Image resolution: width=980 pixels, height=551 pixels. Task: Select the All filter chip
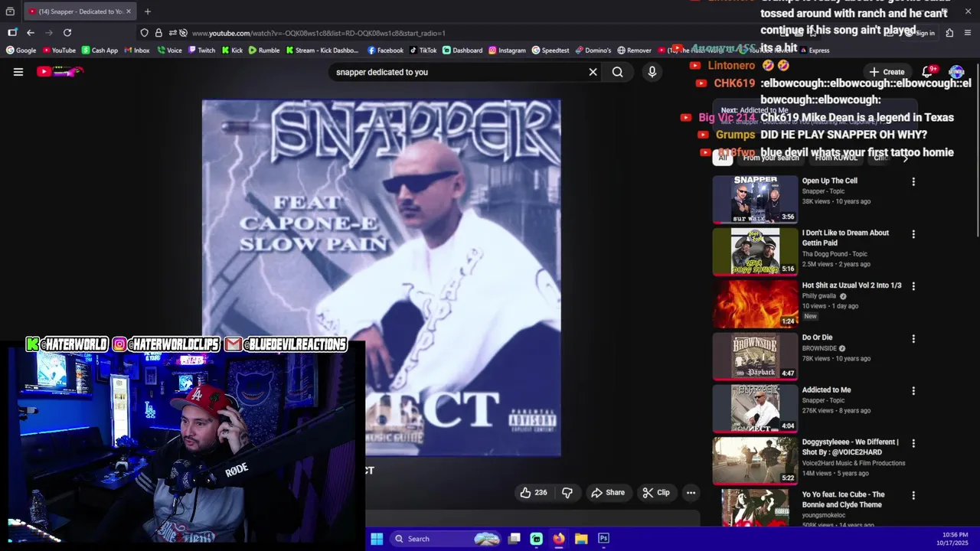[722, 158]
